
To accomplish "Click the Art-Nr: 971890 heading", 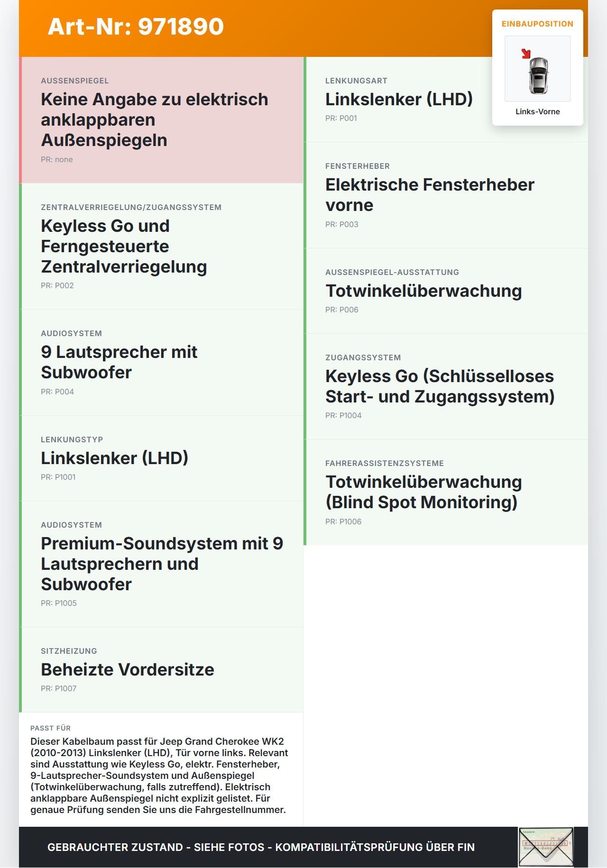I will pyautogui.click(x=136, y=27).
